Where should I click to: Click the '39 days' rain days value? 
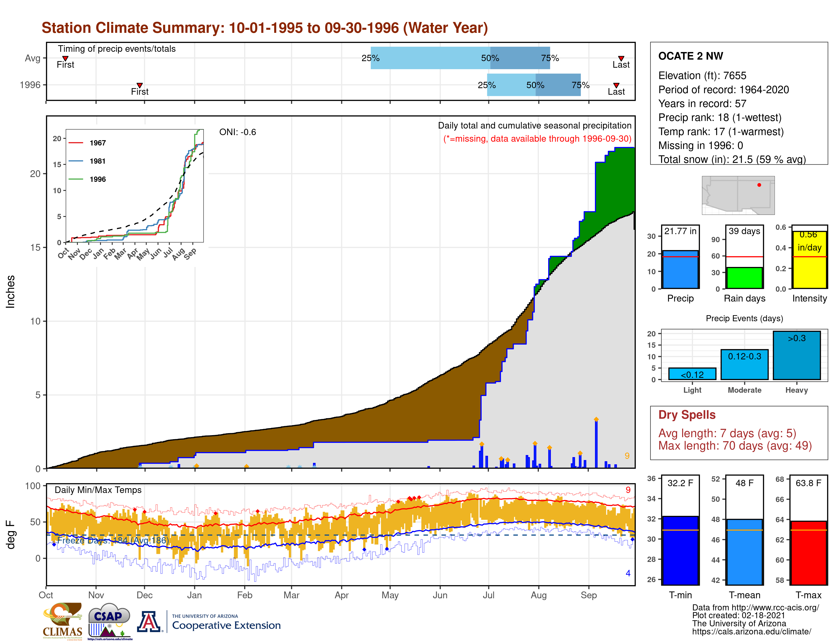[x=744, y=231]
